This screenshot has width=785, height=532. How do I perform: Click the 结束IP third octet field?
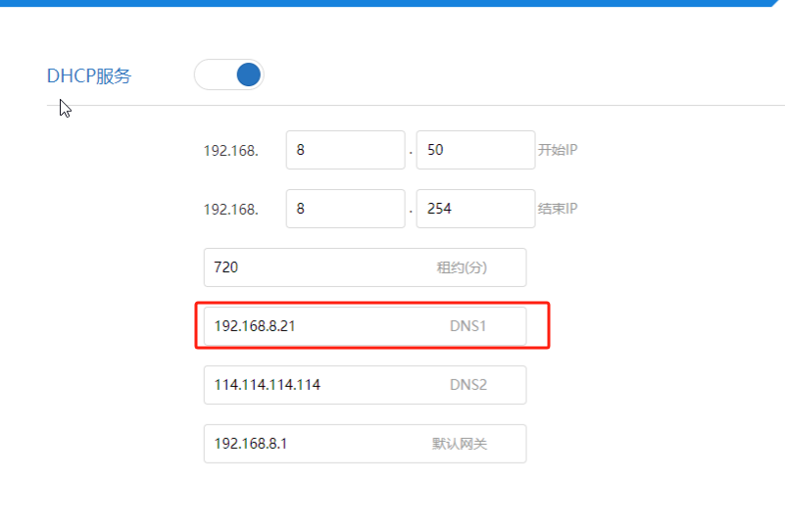[x=345, y=209]
